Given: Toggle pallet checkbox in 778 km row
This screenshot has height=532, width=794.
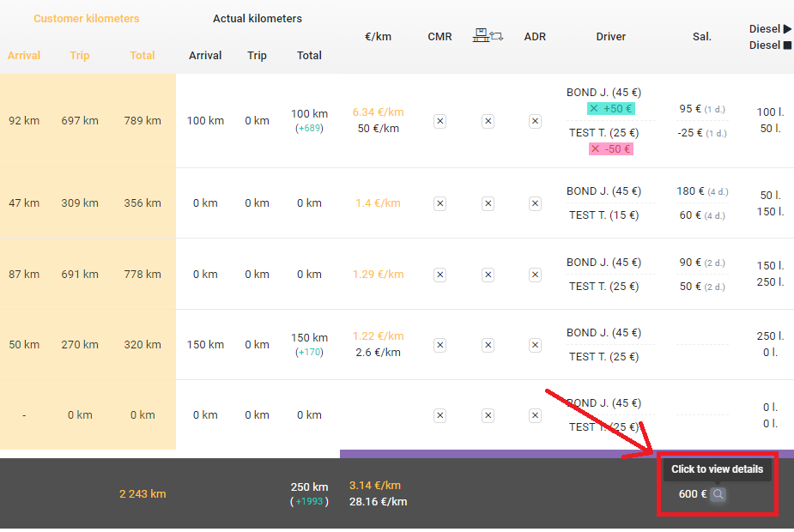Looking at the screenshot, I should [488, 275].
